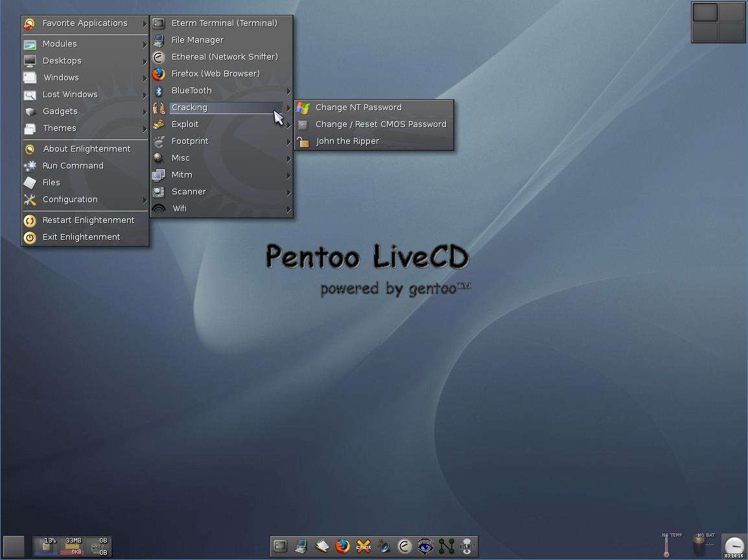This screenshot has width=748, height=560.
Task: Open the Footprint submenu entry
Action: (x=222, y=141)
